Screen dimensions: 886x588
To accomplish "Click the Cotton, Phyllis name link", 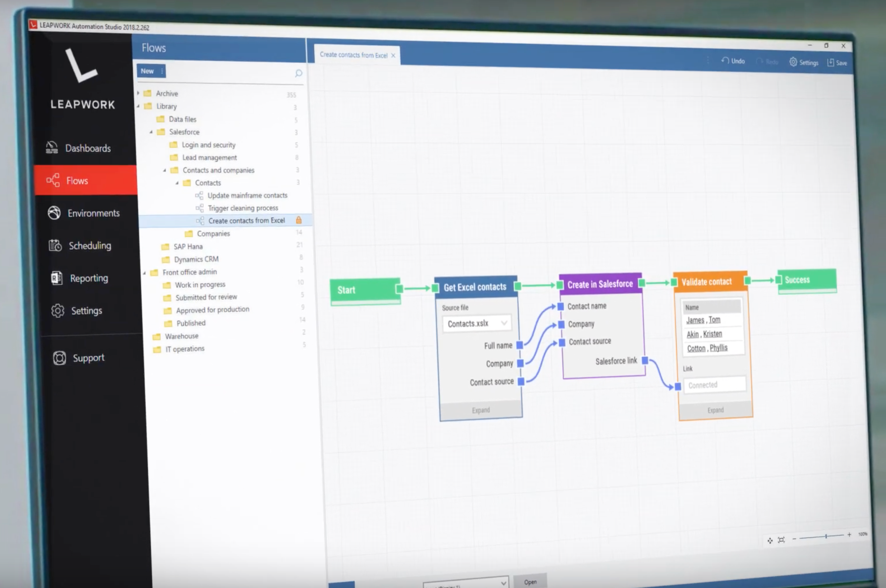I will (707, 348).
